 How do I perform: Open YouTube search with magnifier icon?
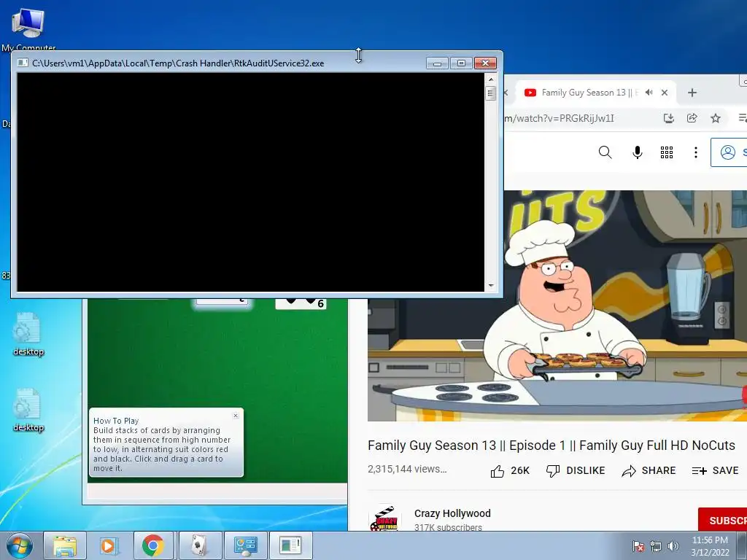[605, 152]
